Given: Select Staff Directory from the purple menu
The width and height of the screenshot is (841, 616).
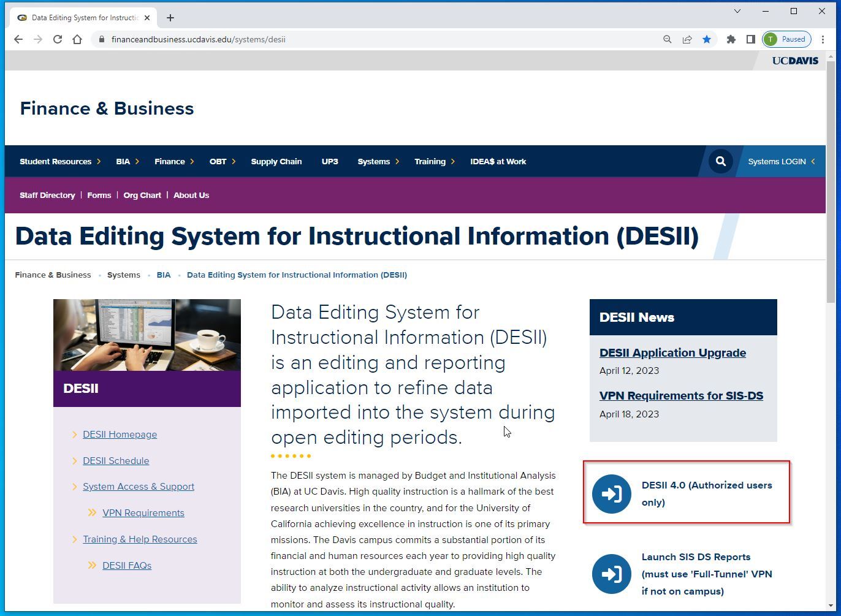Looking at the screenshot, I should 47,195.
